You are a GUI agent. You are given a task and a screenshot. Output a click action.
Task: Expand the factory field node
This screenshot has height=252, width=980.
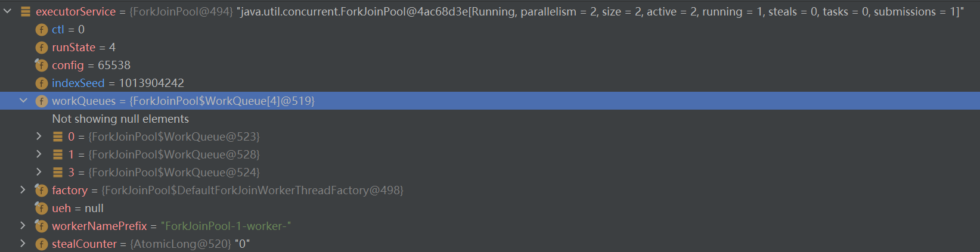point(23,190)
